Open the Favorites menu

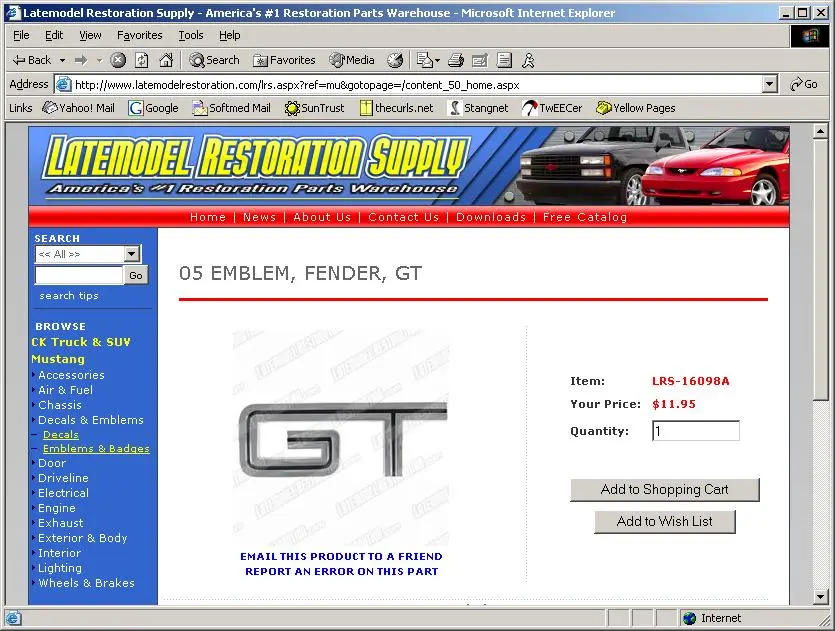pyautogui.click(x=140, y=35)
